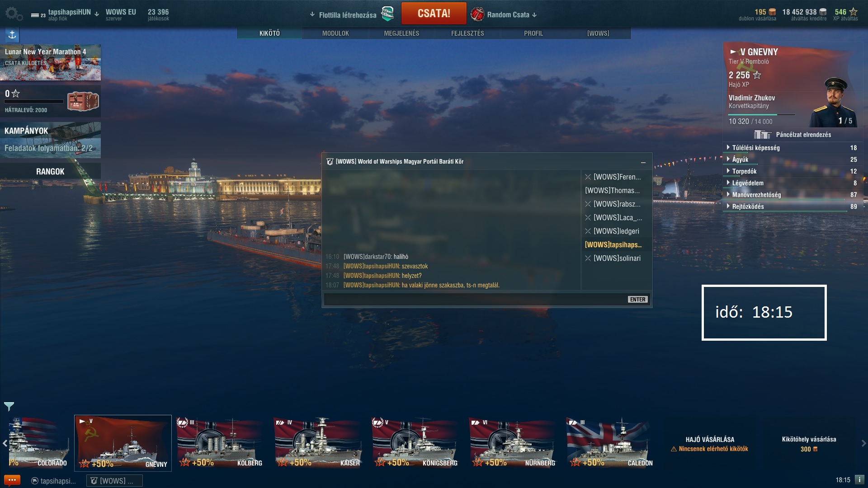
Task: Click the ENTER button in chat
Action: 637,300
